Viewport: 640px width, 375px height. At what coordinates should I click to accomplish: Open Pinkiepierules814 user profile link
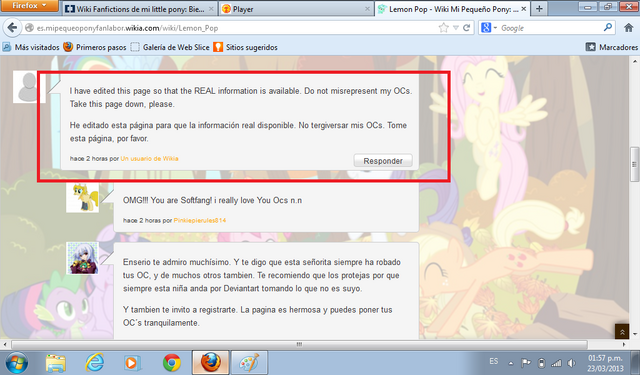(200, 220)
